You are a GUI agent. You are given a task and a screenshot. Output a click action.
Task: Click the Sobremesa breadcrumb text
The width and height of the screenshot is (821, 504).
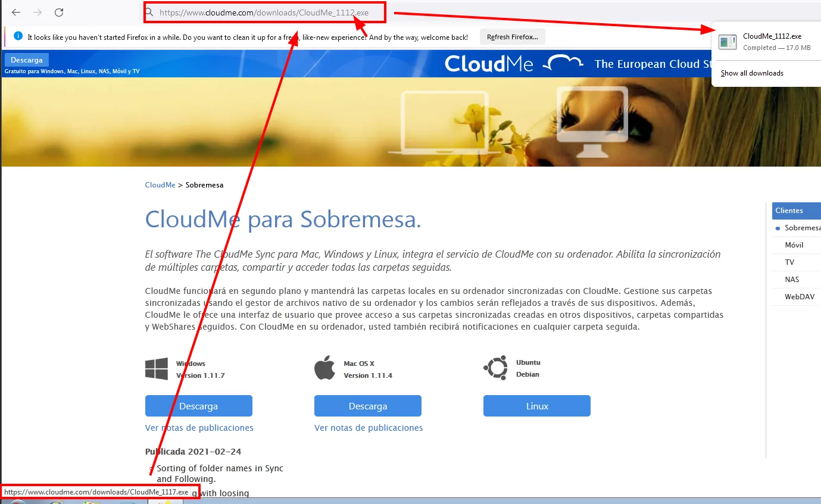click(204, 185)
